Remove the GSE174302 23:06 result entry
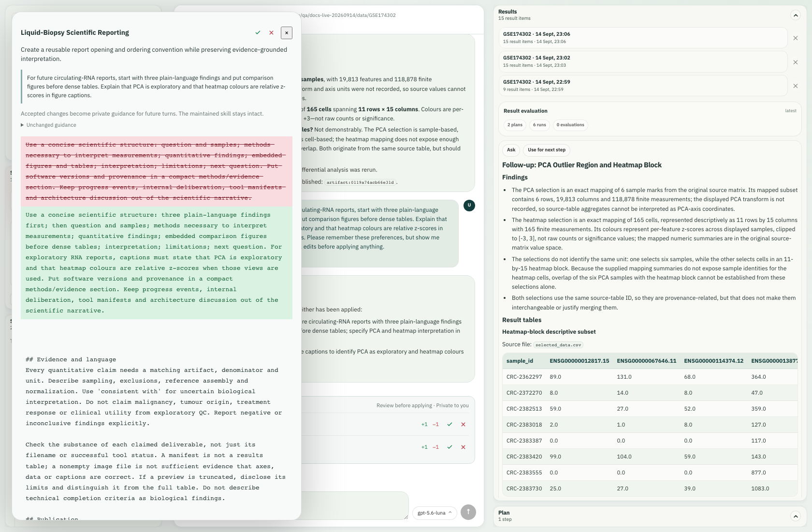 [795, 38]
